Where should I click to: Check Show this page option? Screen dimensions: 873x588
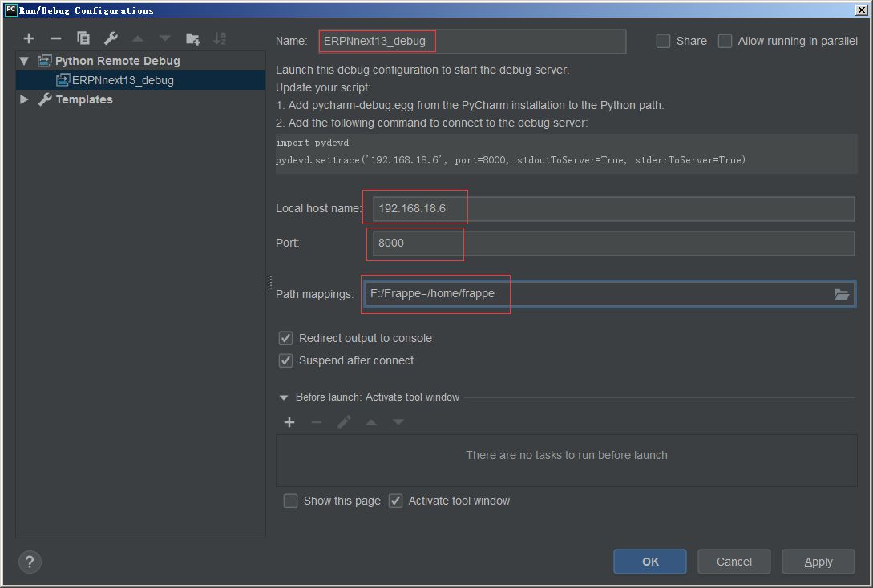click(x=290, y=501)
